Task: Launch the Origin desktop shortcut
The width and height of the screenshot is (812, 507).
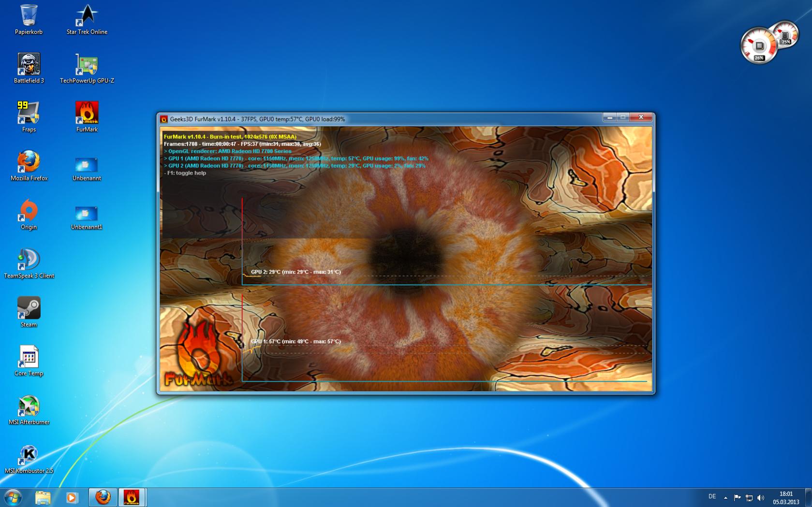Action: (29, 215)
